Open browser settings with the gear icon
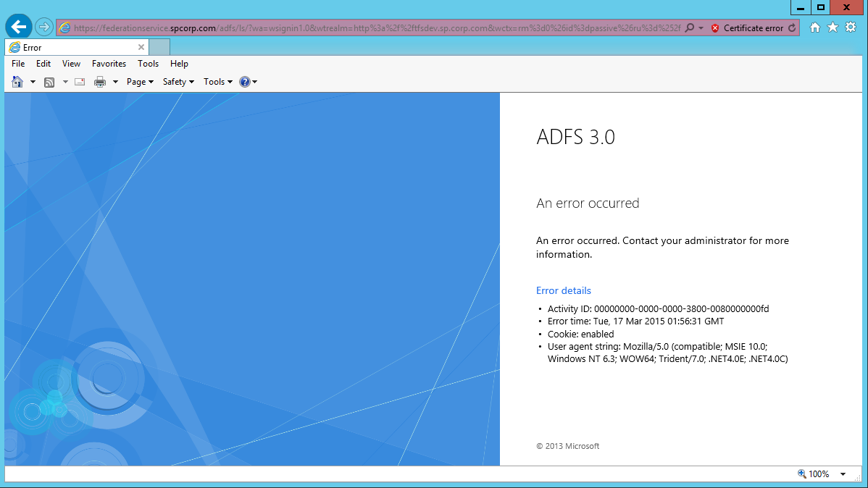 [850, 28]
